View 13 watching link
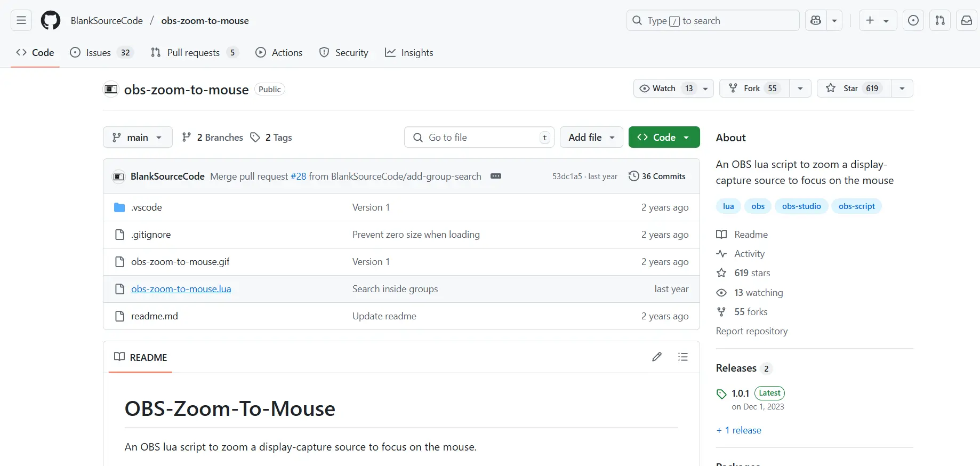Image resolution: width=980 pixels, height=466 pixels. tap(750, 293)
